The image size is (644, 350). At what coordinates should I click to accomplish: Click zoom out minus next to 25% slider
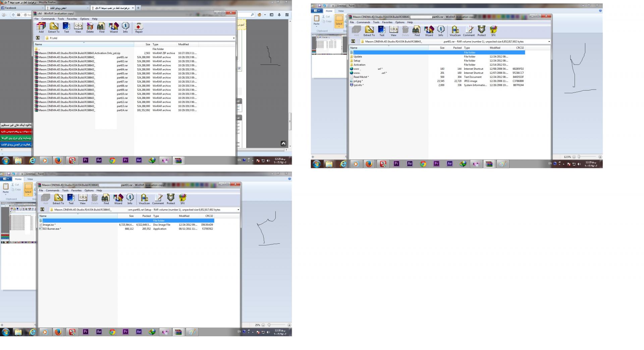263,325
